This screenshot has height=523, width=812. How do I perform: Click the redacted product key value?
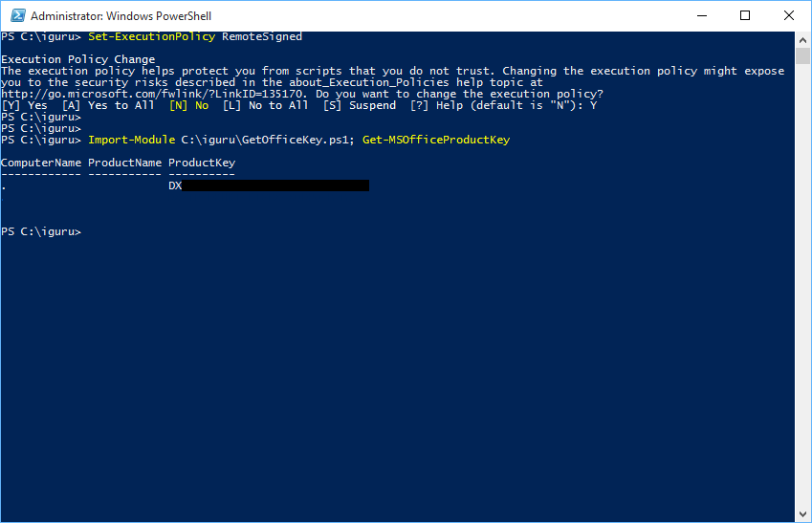(x=274, y=185)
